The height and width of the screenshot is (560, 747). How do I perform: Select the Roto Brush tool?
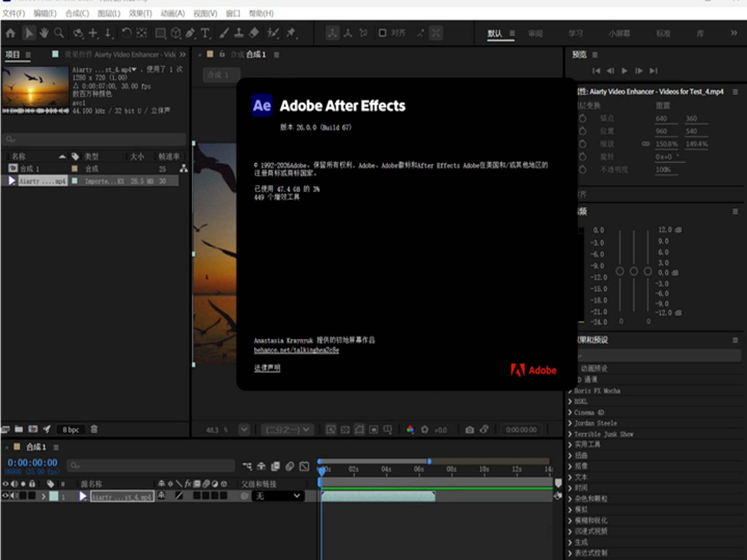[x=273, y=33]
